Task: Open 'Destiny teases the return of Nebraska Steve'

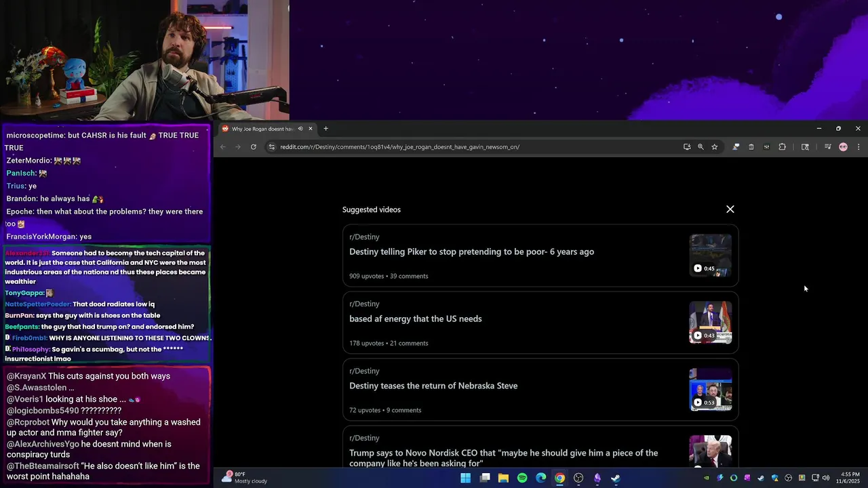Action: 433,386
